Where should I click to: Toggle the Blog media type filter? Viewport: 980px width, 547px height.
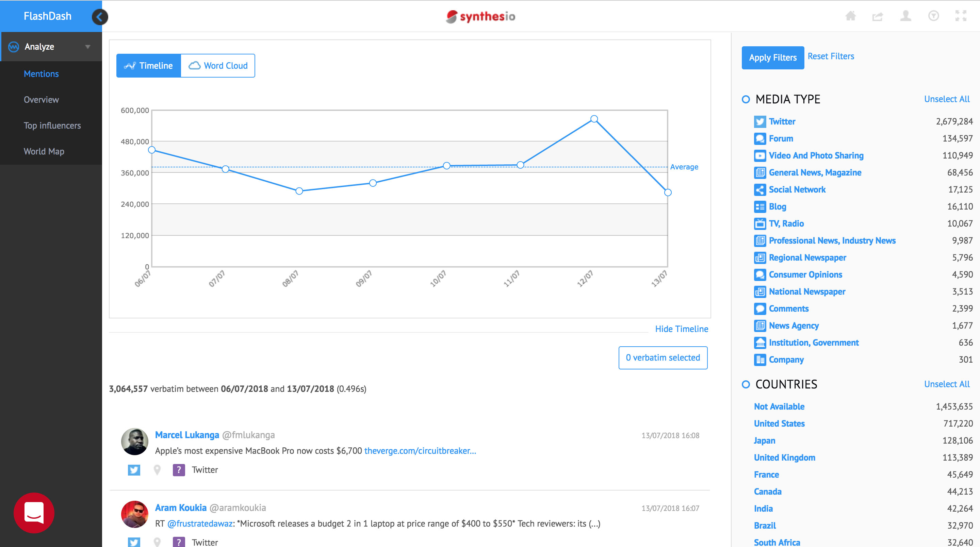777,206
